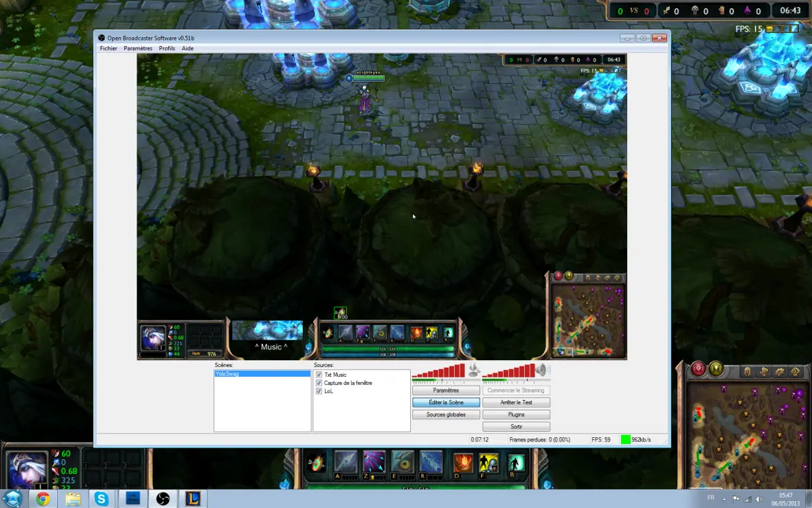Image resolution: width=812 pixels, height=508 pixels.
Task: Switch to the OBS taskbar icon
Action: coord(163,498)
